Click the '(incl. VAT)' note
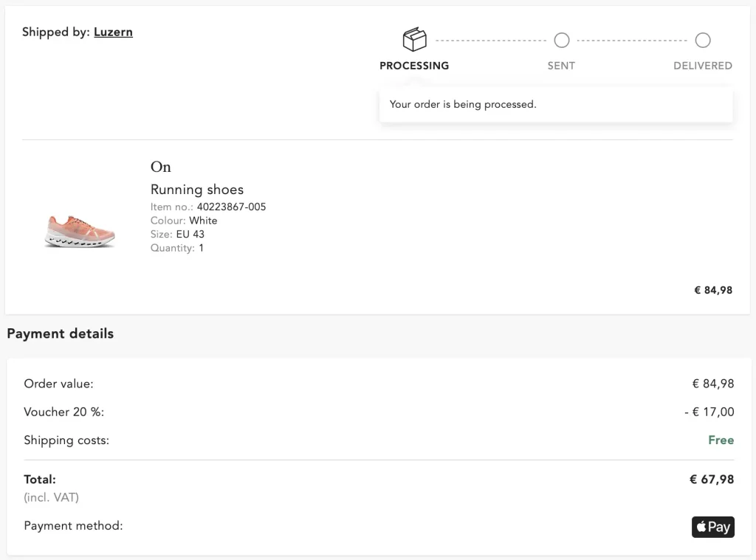The image size is (756, 560). click(x=51, y=497)
